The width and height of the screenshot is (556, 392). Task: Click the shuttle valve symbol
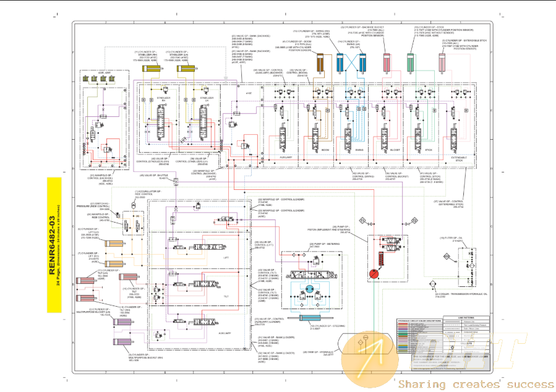(176, 181)
